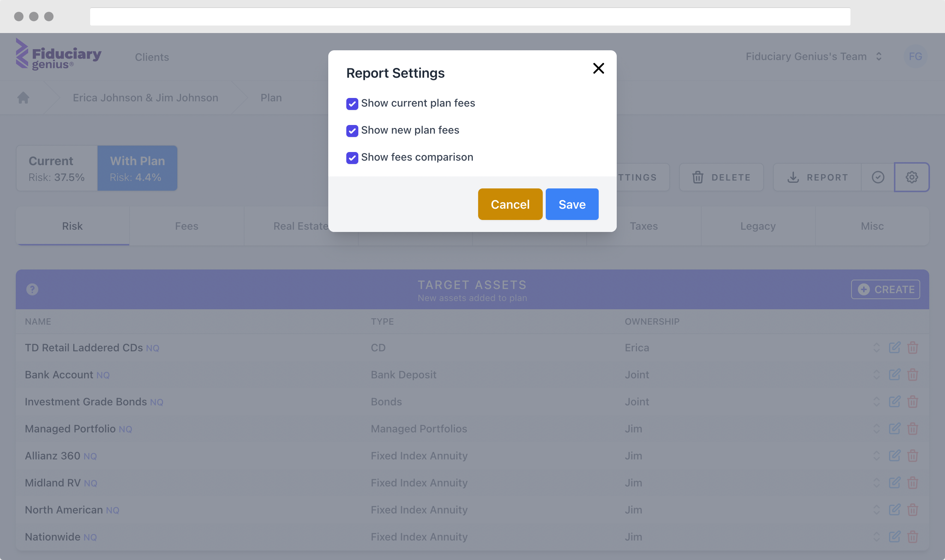Delete the North American asset
The width and height of the screenshot is (945, 560).
[x=913, y=509]
